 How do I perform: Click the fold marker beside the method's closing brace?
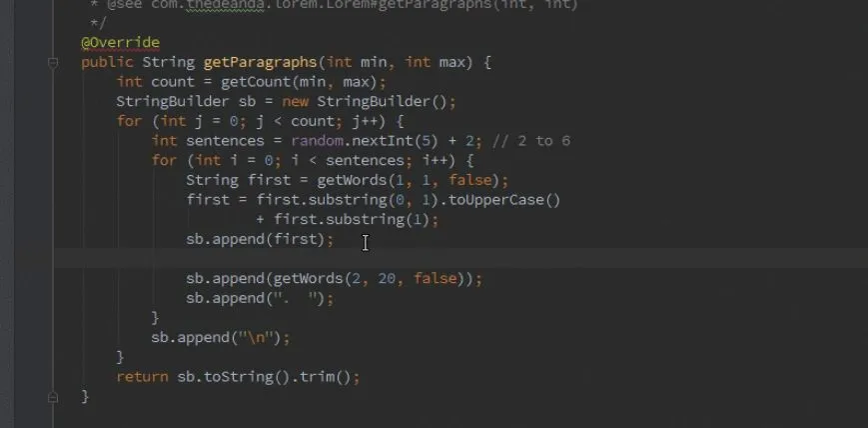pyautogui.click(x=53, y=397)
